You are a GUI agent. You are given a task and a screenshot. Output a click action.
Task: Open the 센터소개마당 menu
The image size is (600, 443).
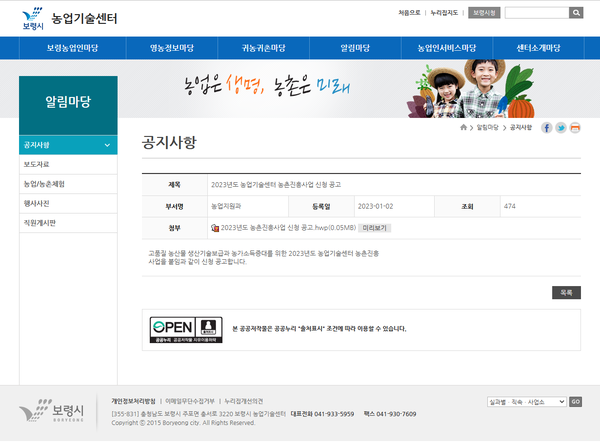coord(538,48)
